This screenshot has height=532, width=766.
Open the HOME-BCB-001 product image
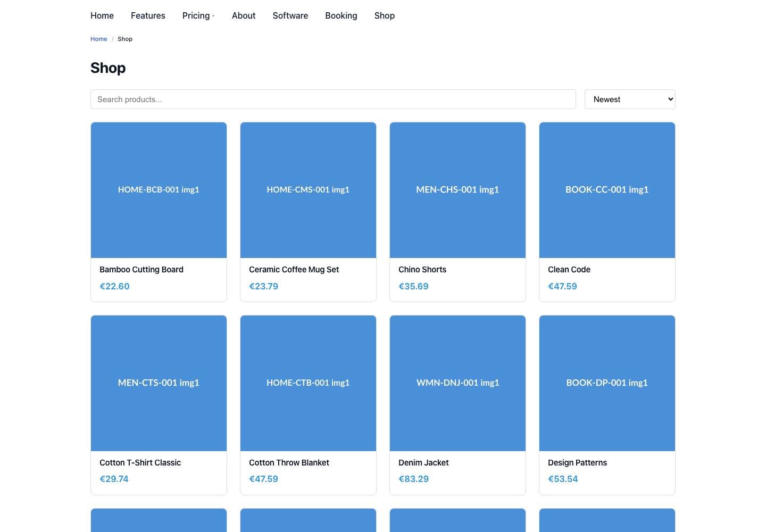[159, 190]
